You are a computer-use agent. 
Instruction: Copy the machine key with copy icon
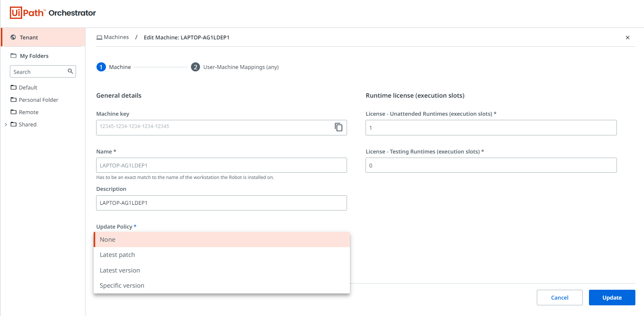pyautogui.click(x=338, y=127)
